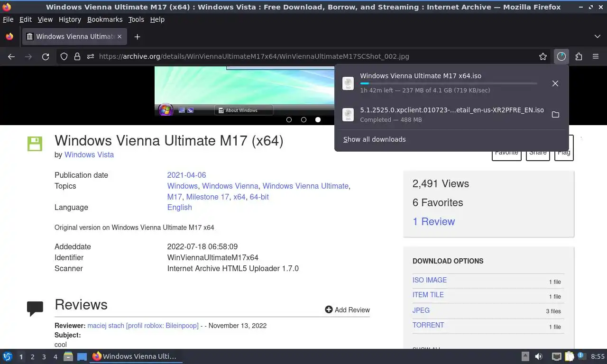Open a new tab with plus
The height and width of the screenshot is (364, 607).
point(137,36)
